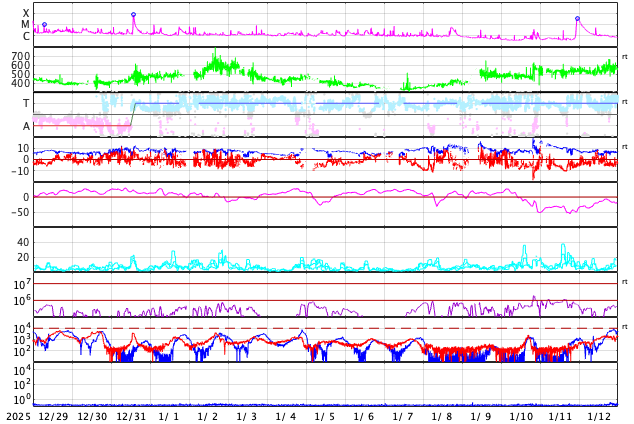Click the first flare marker near 12/29

pos(44,24)
